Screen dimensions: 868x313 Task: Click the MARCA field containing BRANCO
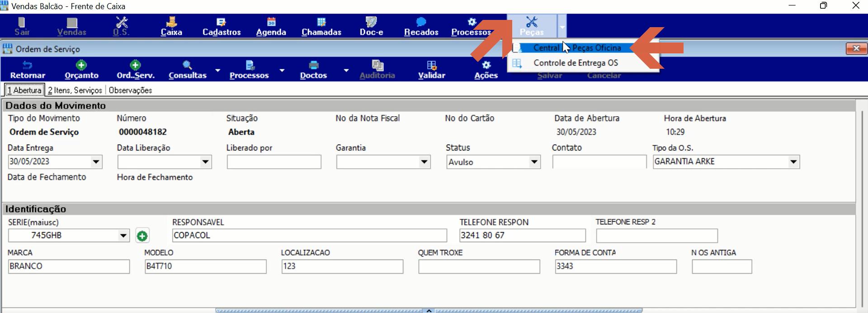tap(69, 266)
